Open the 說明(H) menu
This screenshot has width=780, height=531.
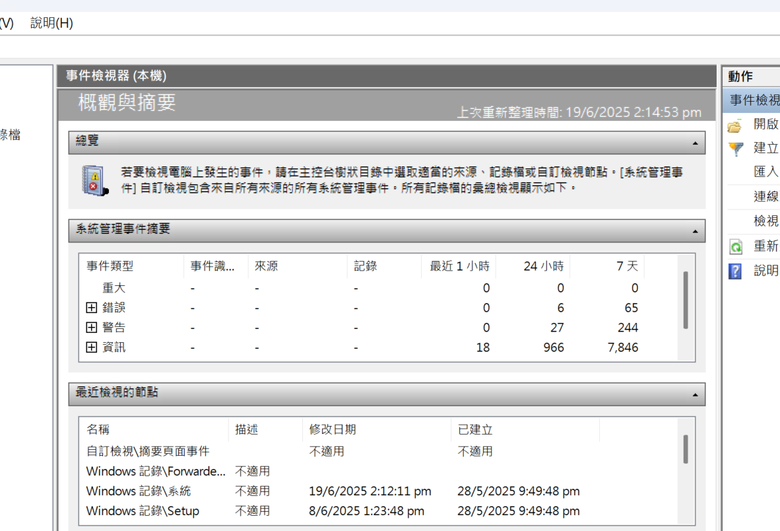[52, 23]
